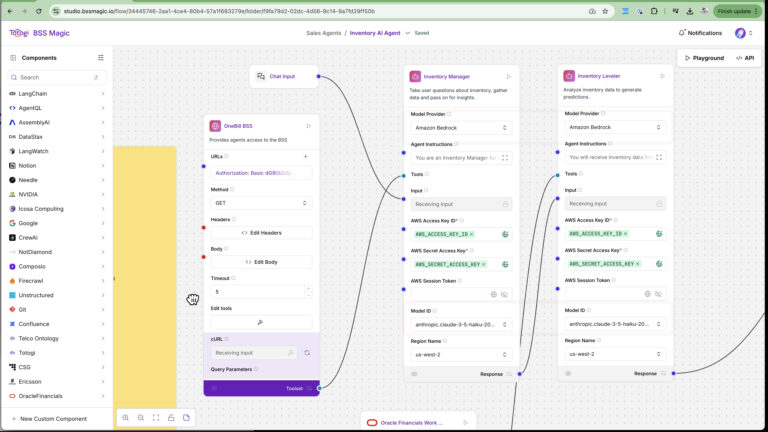Open the Playground tab

(x=704, y=58)
